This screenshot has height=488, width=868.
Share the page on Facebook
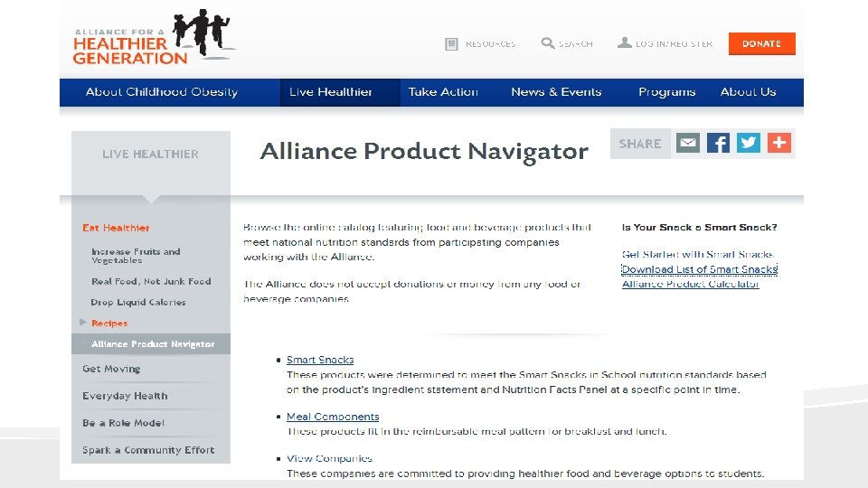718,144
